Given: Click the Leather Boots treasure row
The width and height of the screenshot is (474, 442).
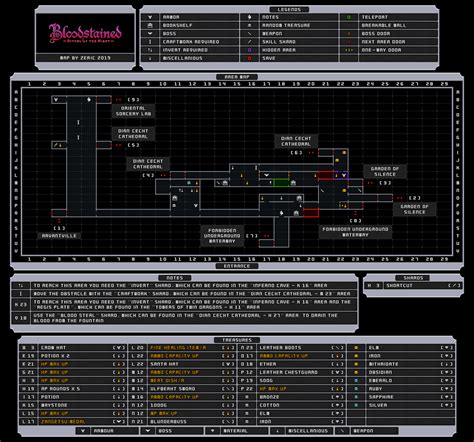Looking at the screenshot, I should pyautogui.click(x=292, y=348).
